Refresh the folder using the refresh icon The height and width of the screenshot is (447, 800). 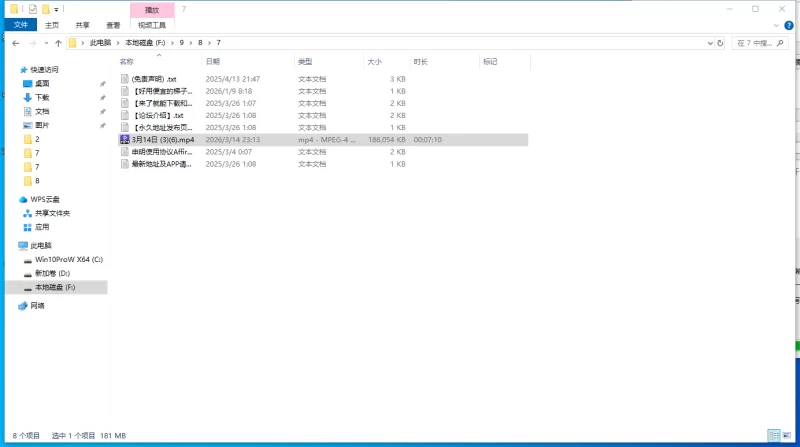pyautogui.click(x=720, y=43)
